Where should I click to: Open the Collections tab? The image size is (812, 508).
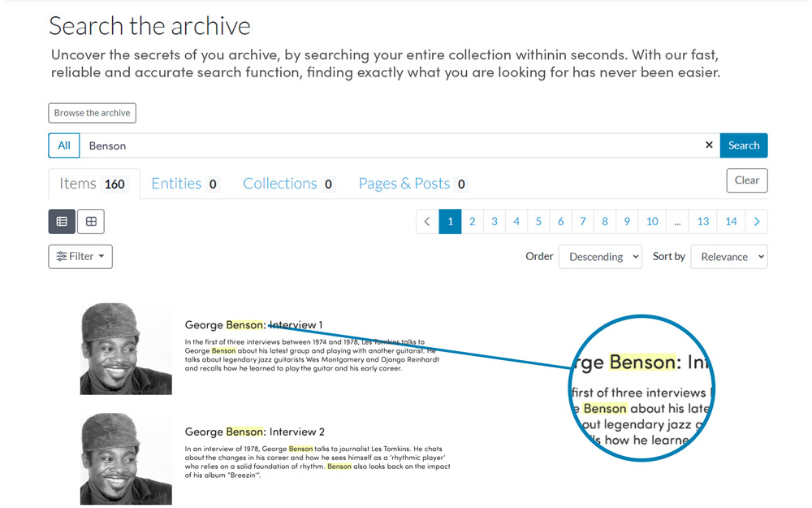288,184
